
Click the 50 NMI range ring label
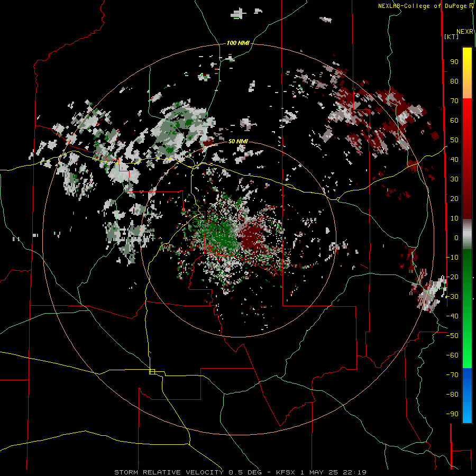click(x=238, y=141)
